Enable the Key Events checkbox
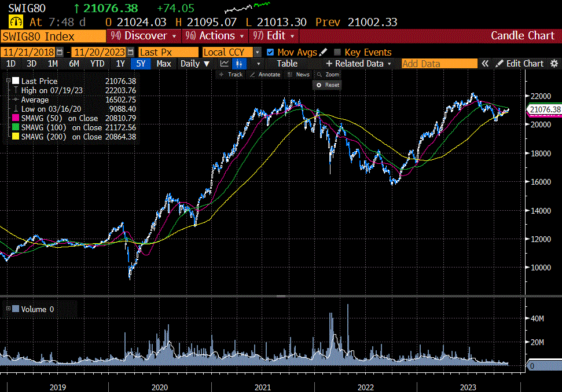 [337, 52]
